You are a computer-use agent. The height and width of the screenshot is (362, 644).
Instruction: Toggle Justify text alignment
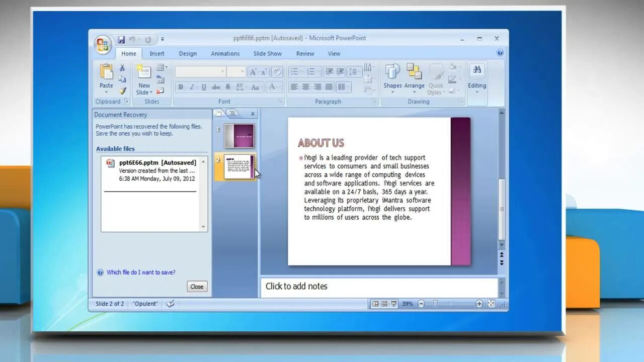pyautogui.click(x=329, y=87)
